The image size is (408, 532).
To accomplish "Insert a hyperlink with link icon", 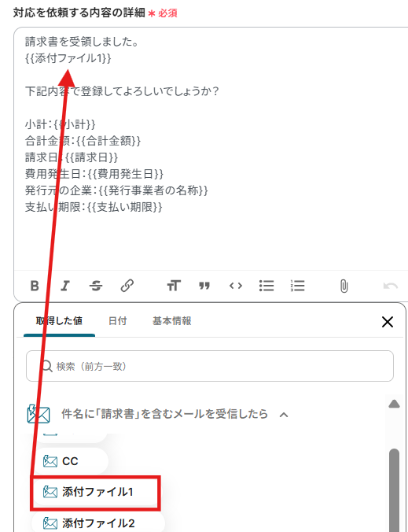I will (127, 286).
